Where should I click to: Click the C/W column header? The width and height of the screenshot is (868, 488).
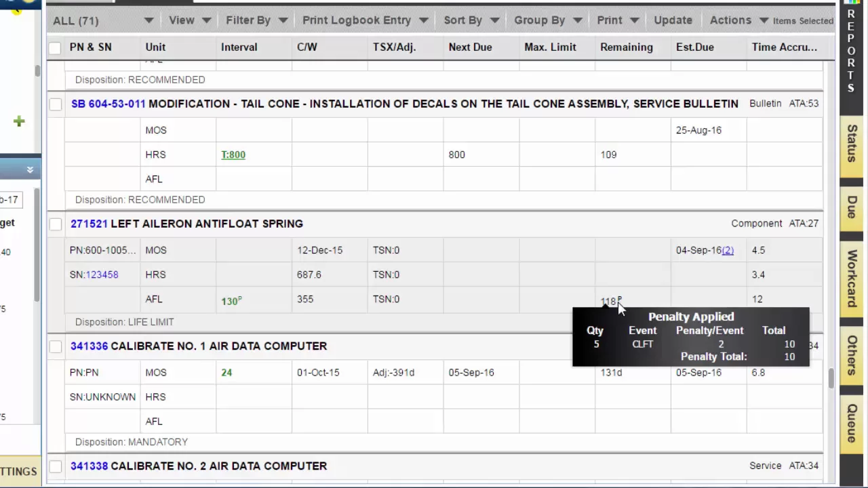click(307, 47)
